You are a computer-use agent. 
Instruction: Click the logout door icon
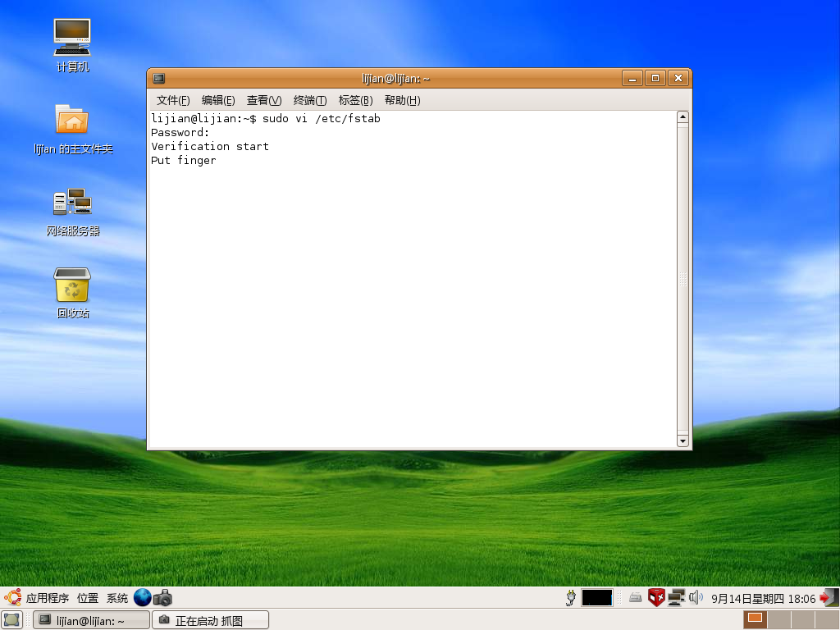(829, 597)
